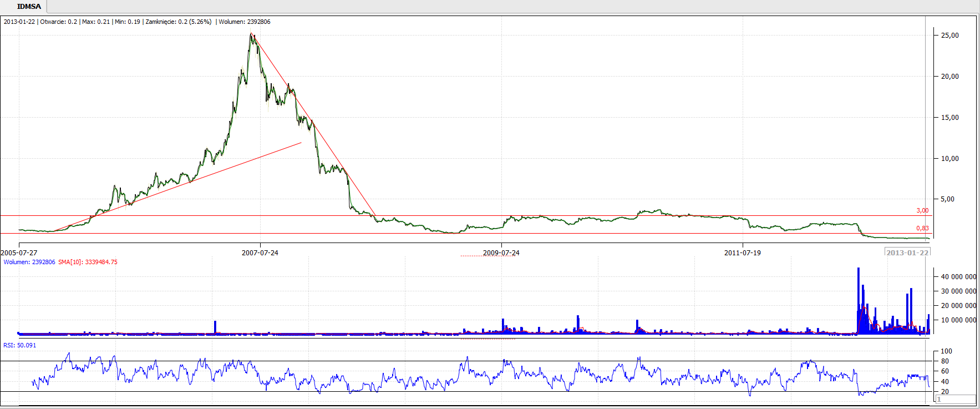
Task: Click the 'Otwarcie: 0.2' value in the header
Action: click(59, 22)
